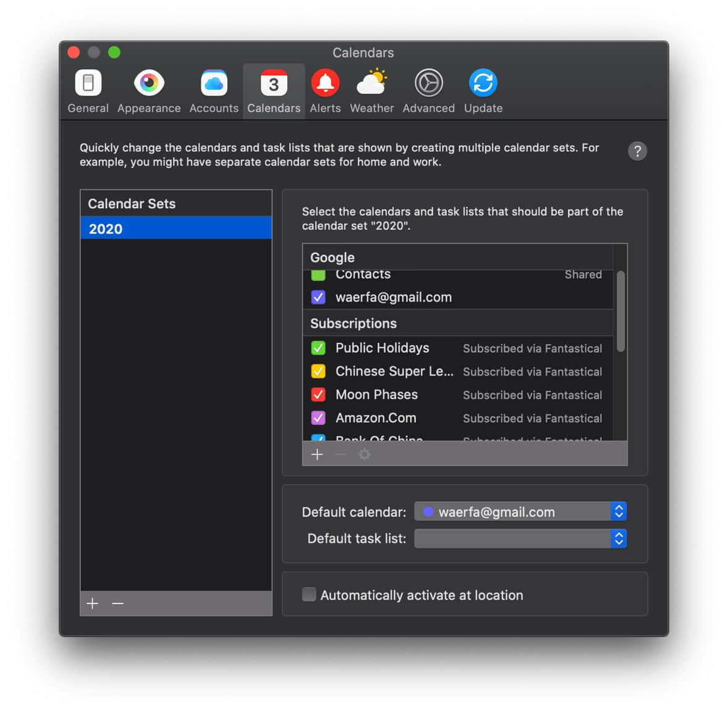Open the Accounts cloud icon
Image resolution: width=728 pixels, height=714 pixels.
click(214, 83)
